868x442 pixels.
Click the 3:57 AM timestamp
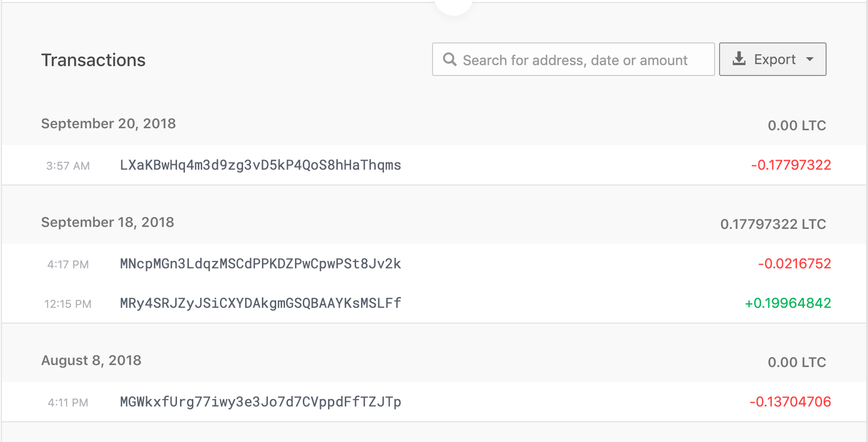pyautogui.click(x=68, y=166)
